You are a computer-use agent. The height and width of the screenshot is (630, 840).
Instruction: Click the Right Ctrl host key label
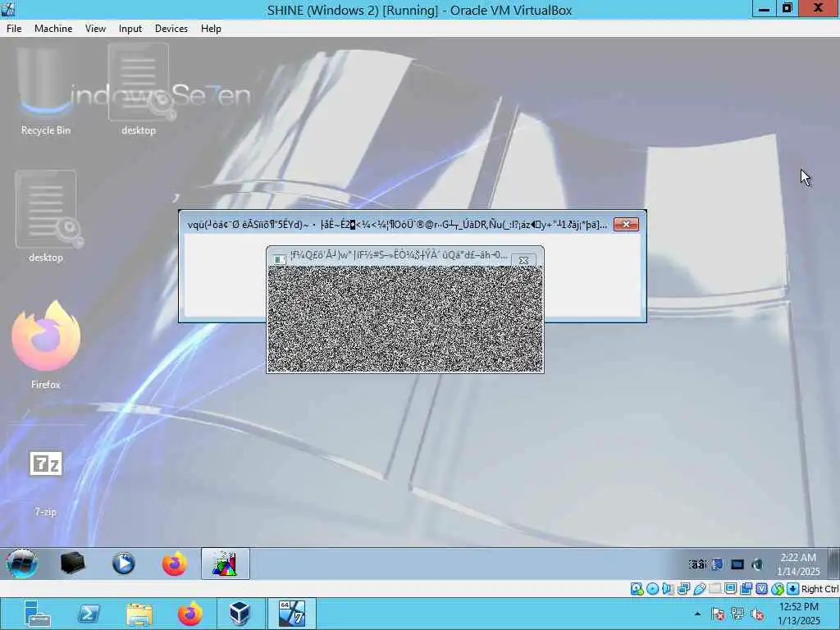coord(820,589)
